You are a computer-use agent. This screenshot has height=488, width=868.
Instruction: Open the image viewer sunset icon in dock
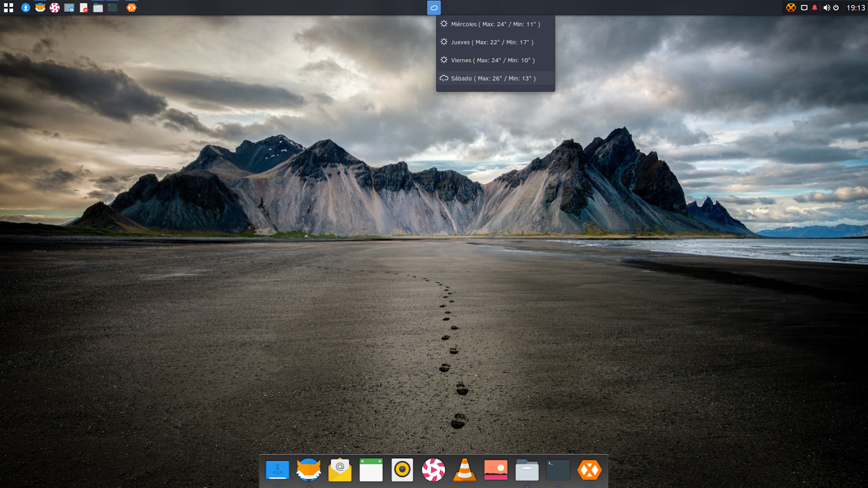pyautogui.click(x=496, y=470)
